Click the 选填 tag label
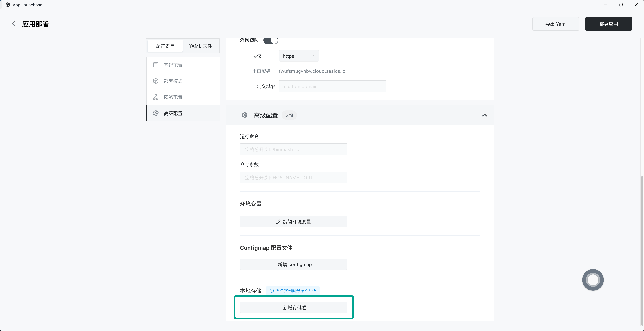The height and width of the screenshot is (331, 644). pos(289,115)
